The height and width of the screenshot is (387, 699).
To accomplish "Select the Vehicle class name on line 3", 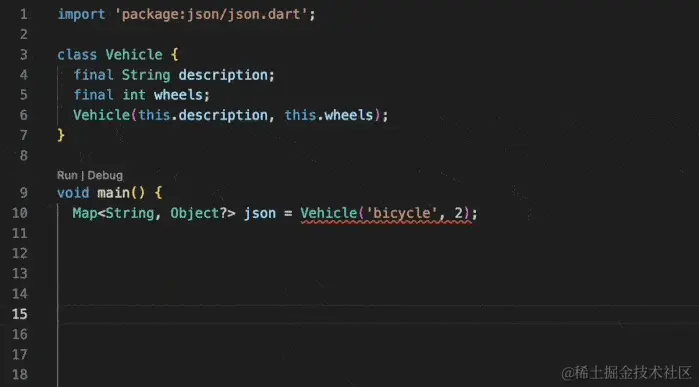I will point(134,55).
